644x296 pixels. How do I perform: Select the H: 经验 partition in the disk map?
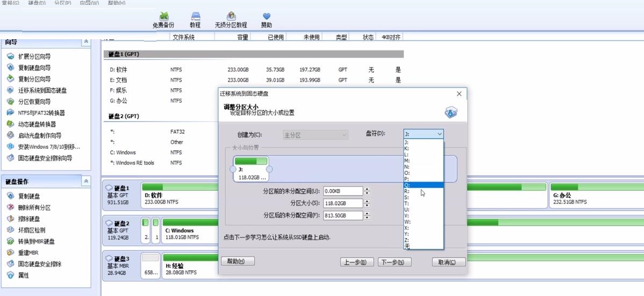coord(191,265)
